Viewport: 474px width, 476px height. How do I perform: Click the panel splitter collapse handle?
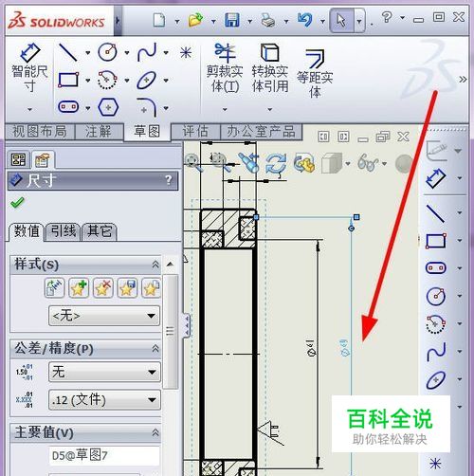187,325
